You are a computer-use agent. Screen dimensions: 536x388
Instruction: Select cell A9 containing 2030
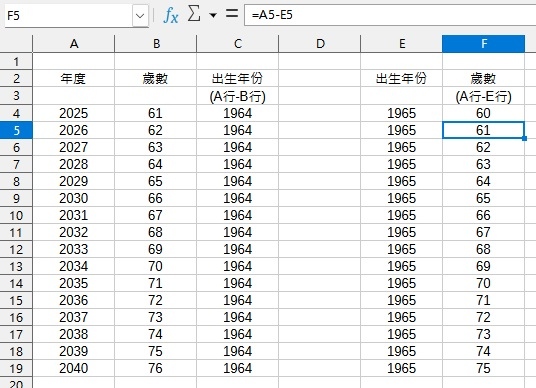pyautogui.click(x=73, y=198)
